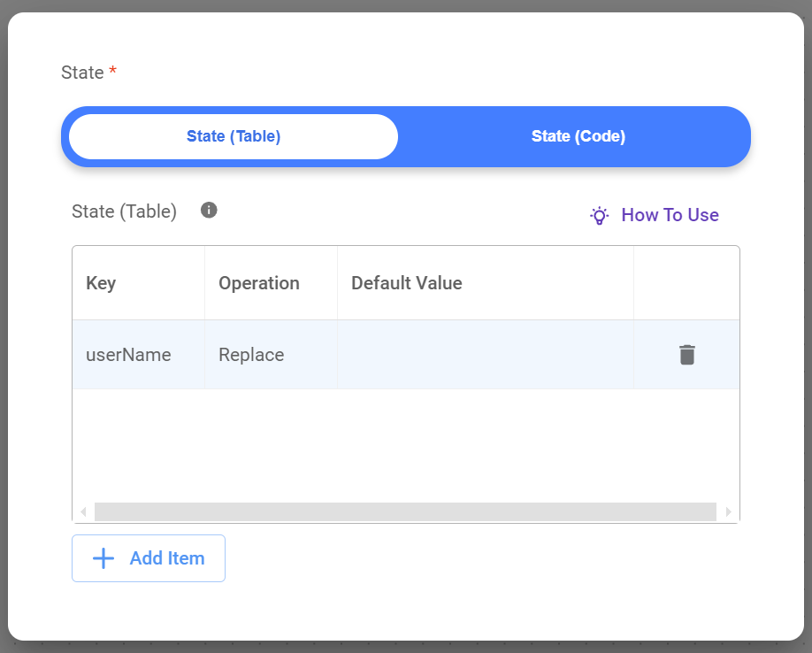
Task: Switch to the State (Code) tab
Action: point(578,136)
